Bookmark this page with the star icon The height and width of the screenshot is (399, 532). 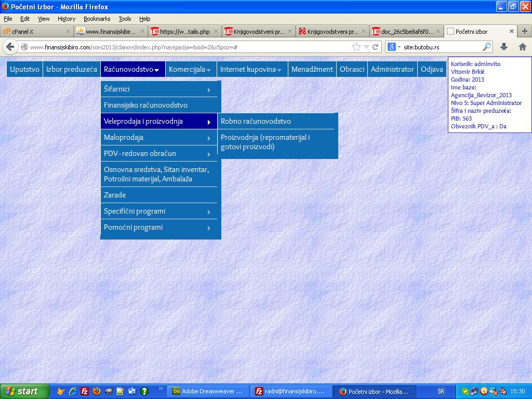(x=356, y=47)
